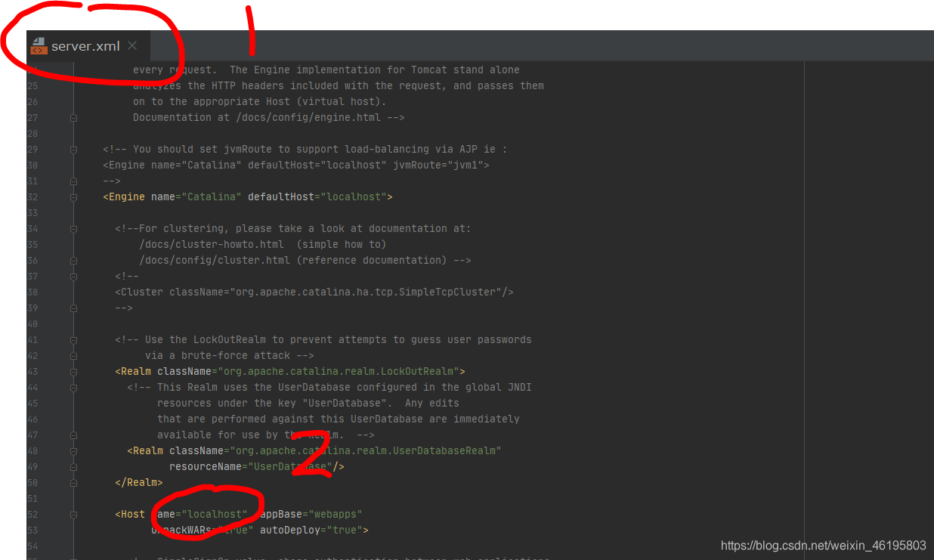Collapse the LockOutRealm comment at line 41
Screen dimensions: 934x560
pos(73,339)
